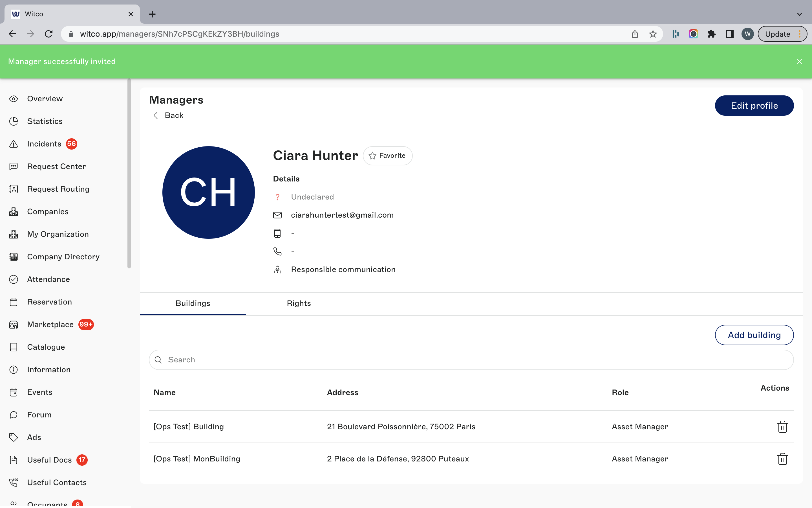Click the Ads tag icon
This screenshot has height=508, width=812.
14,437
